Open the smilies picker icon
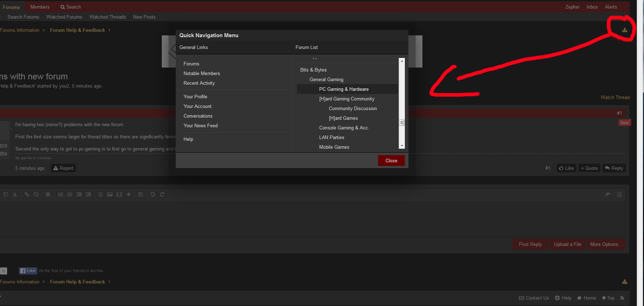The height and width of the screenshot is (306, 644). coord(101,194)
